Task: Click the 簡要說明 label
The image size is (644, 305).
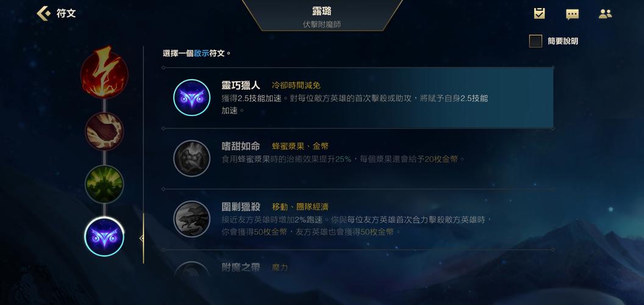Action: 563,41
